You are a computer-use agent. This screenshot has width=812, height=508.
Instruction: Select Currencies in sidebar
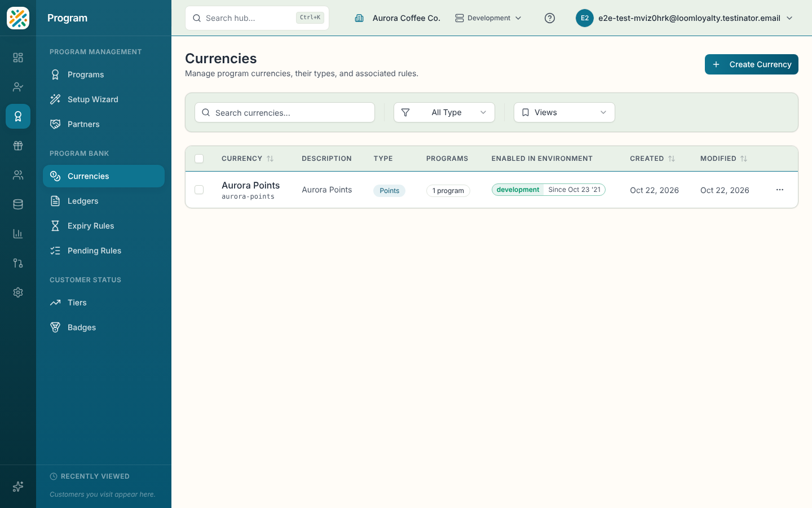pyautogui.click(x=104, y=176)
